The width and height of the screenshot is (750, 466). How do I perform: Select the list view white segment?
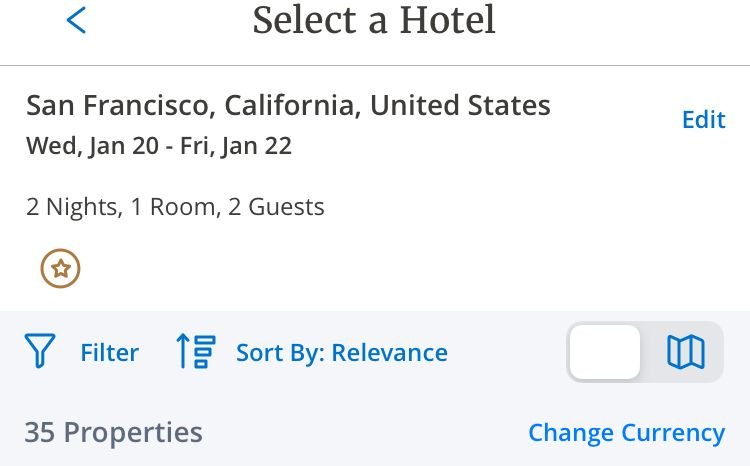click(605, 352)
